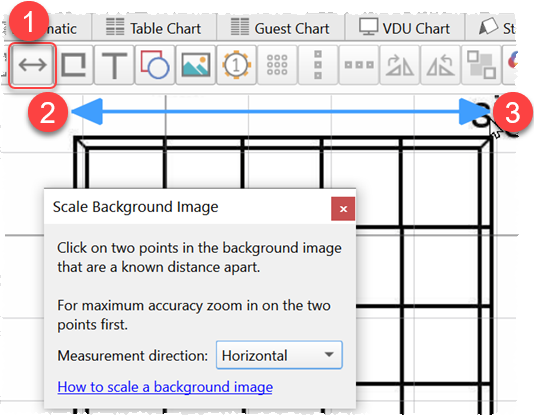Screen dimensions: 534x419
Task: Select the scale background image arrow tool
Action: point(32,65)
